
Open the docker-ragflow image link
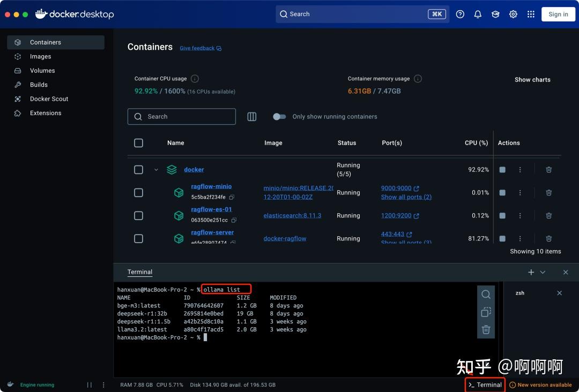pos(285,239)
